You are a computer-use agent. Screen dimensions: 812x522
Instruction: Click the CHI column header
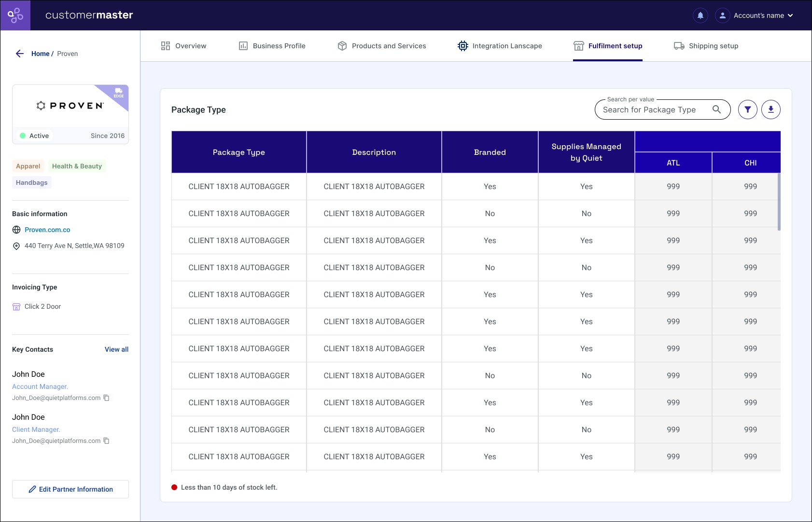tap(747, 163)
